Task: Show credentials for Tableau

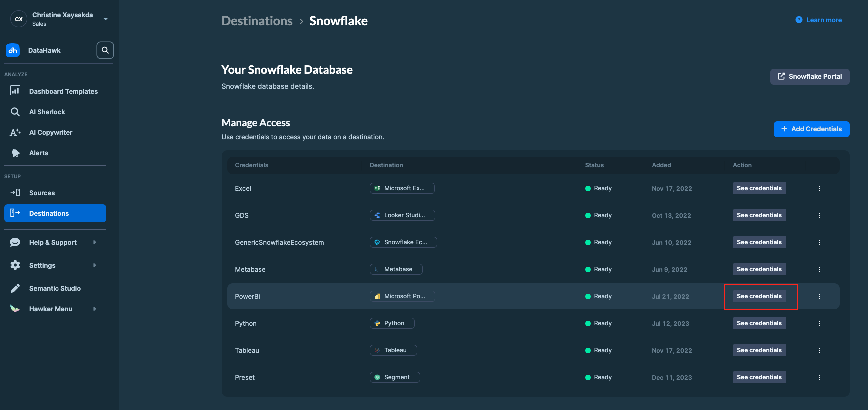Action: pos(759,350)
